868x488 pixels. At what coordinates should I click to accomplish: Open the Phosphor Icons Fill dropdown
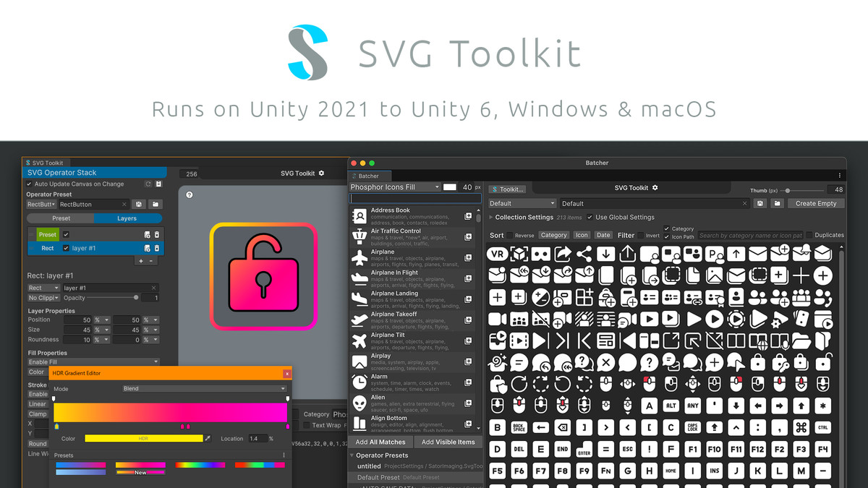(x=395, y=187)
